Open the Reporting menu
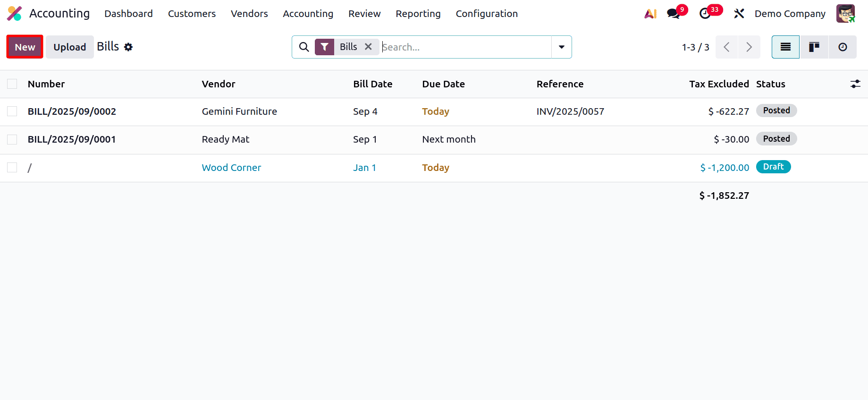Screen dimensions: 868x400 (418, 14)
